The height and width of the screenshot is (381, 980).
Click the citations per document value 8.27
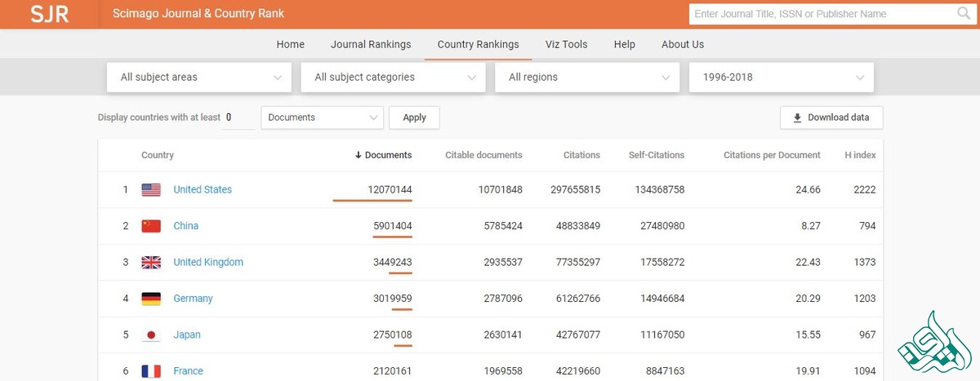(810, 226)
